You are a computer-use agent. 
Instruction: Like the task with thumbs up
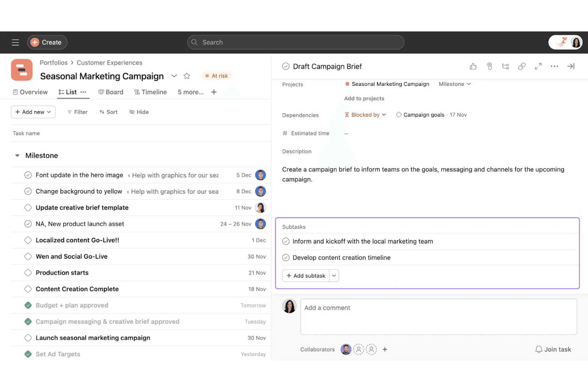pyautogui.click(x=473, y=66)
